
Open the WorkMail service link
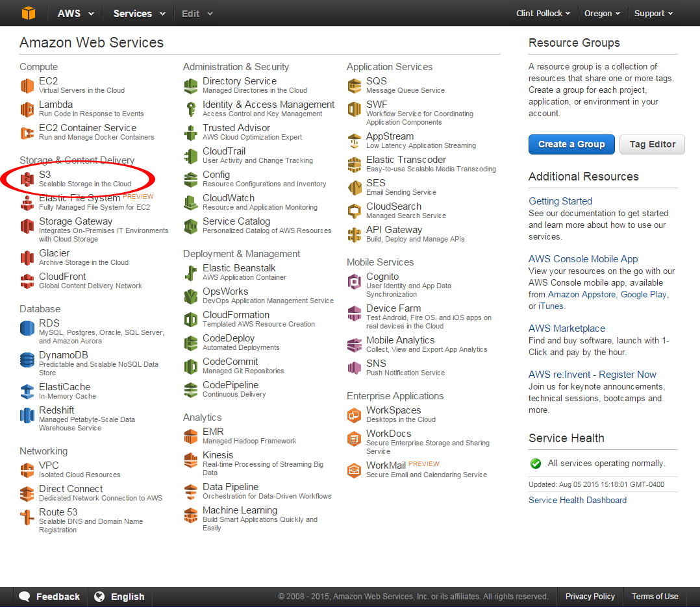[386, 465]
